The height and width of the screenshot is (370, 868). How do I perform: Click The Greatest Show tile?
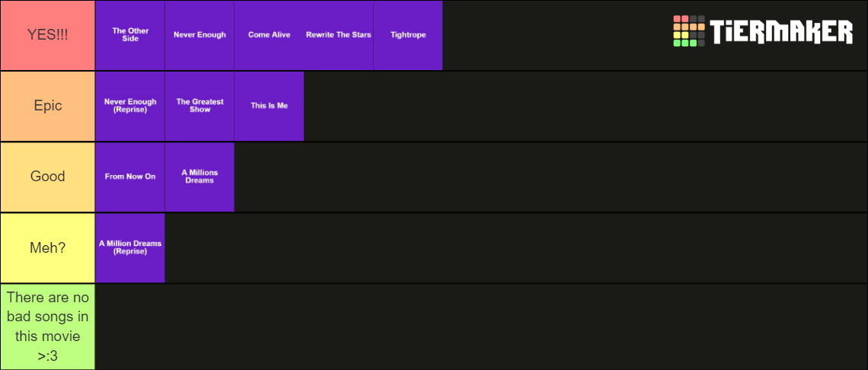[x=199, y=106]
